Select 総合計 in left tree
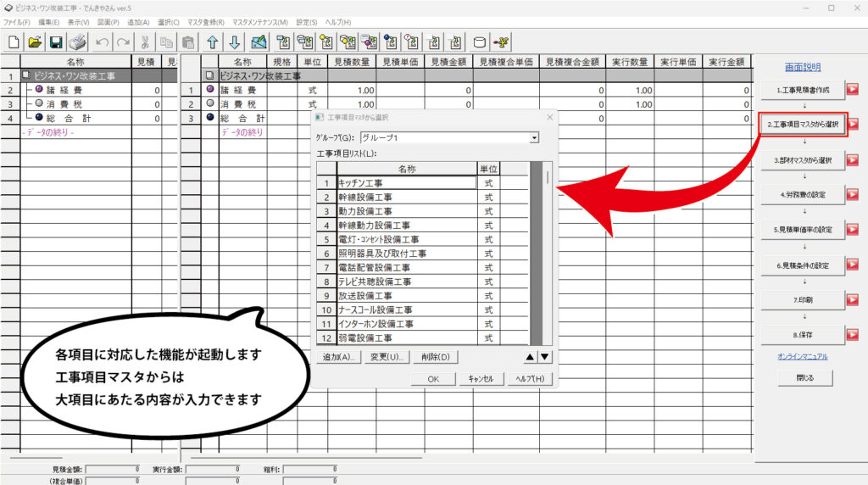Image resolution: width=868 pixels, height=485 pixels. [x=69, y=118]
